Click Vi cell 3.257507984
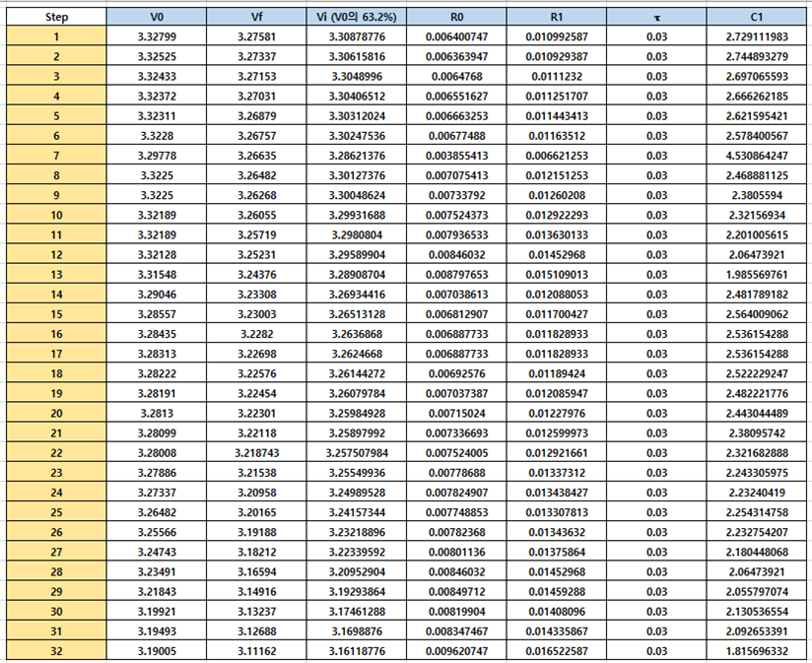Viewport: 812px width, 663px height. coord(357,453)
